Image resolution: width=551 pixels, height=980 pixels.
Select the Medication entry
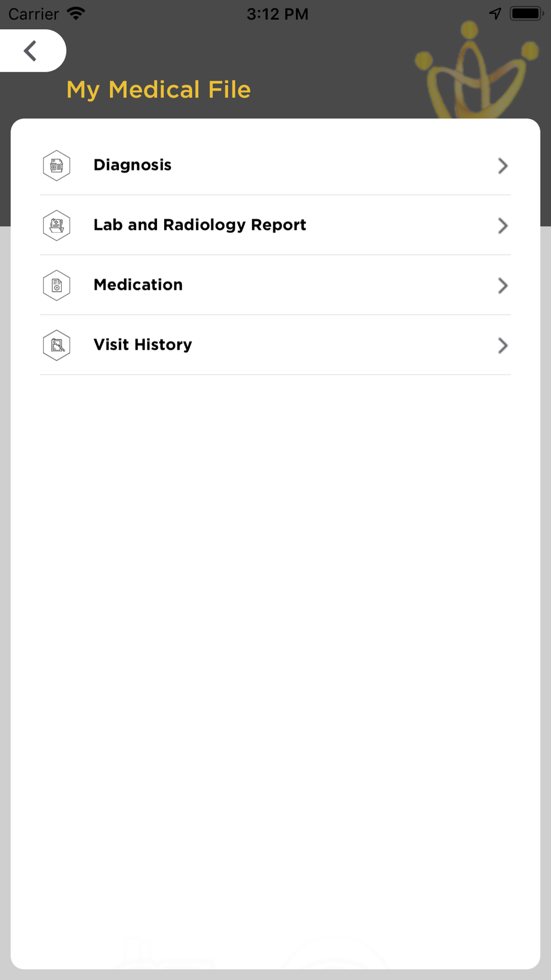(x=275, y=286)
